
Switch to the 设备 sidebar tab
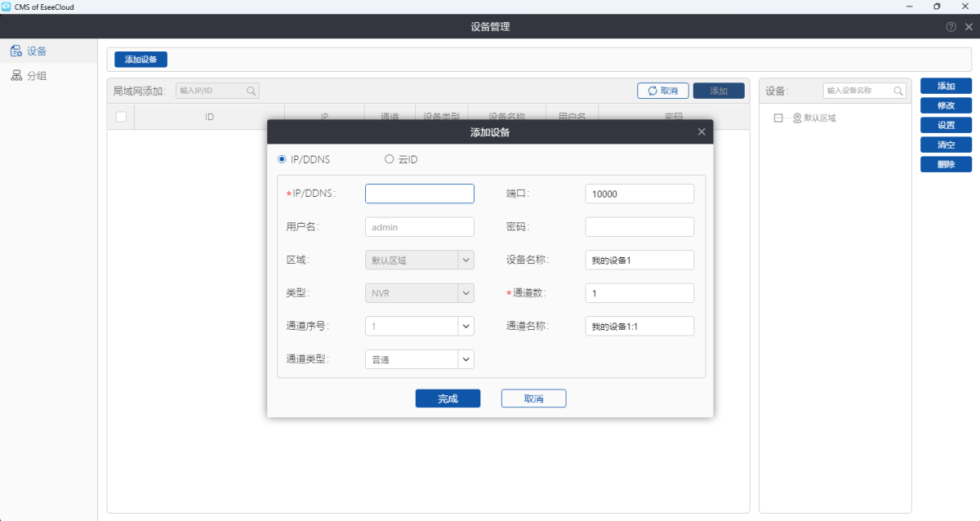click(x=29, y=51)
